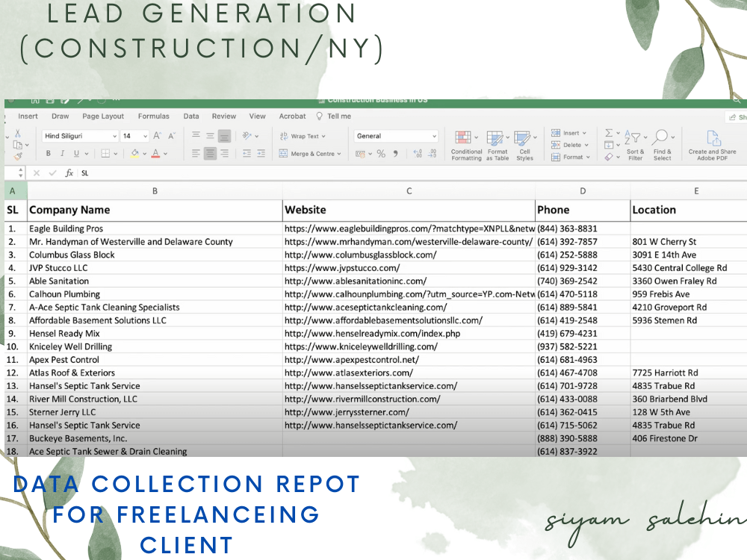This screenshot has height=560, width=747.
Task: Click the Copy icon
Action: 18,145
